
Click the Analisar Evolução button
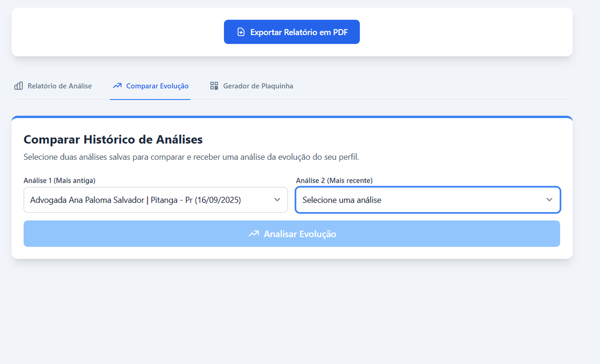[x=292, y=234]
